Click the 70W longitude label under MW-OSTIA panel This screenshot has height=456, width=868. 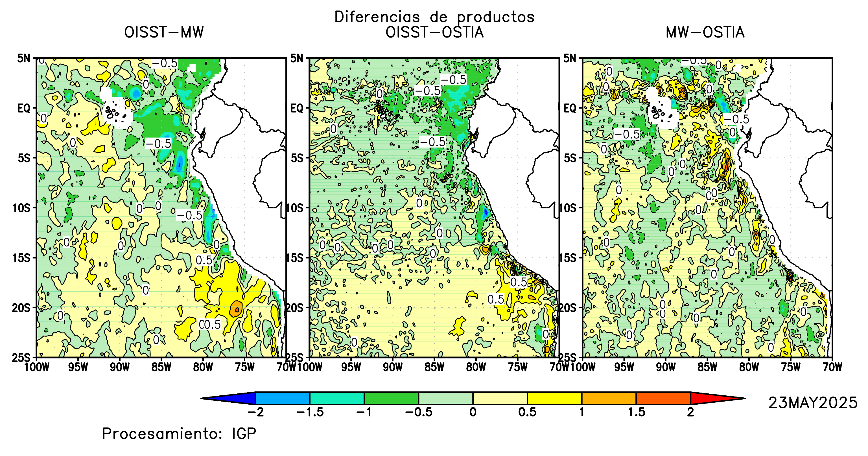pyautogui.click(x=832, y=367)
